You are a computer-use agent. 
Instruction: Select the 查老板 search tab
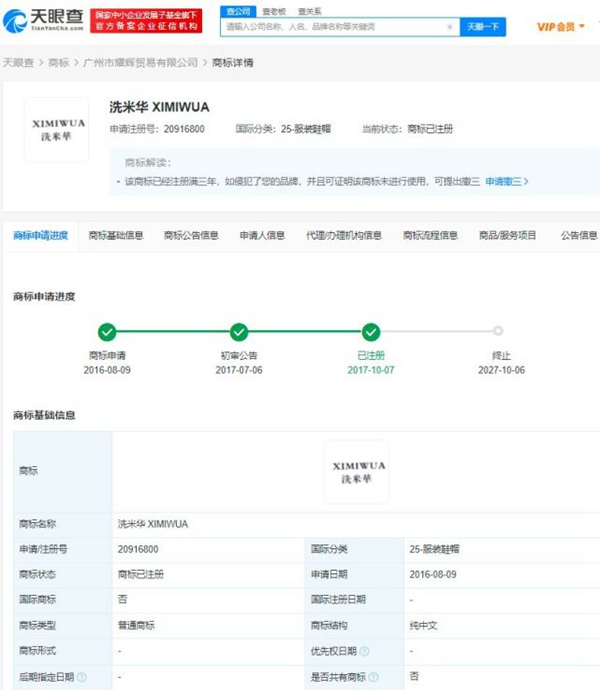[273, 11]
